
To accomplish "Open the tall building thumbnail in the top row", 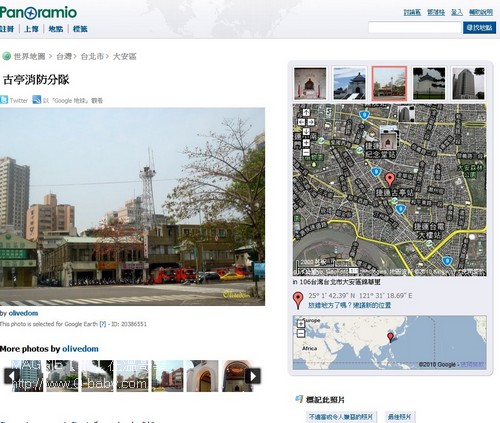I will coord(468,83).
